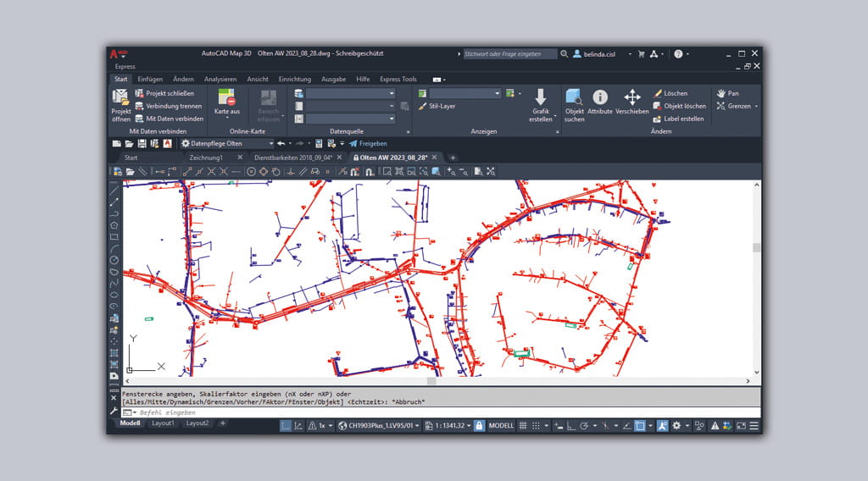Open the Datenpflege Olten workspace dropdown
Screen dimensions: 868x481
(x=225, y=144)
